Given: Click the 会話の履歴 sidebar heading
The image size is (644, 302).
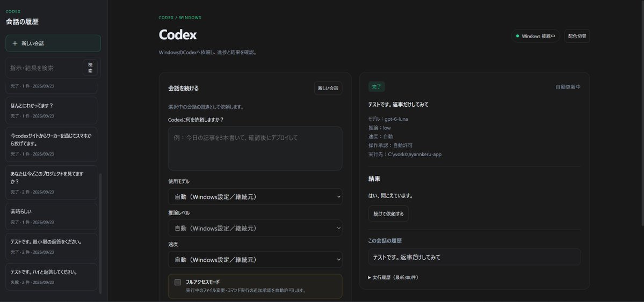Looking at the screenshot, I should (22, 22).
